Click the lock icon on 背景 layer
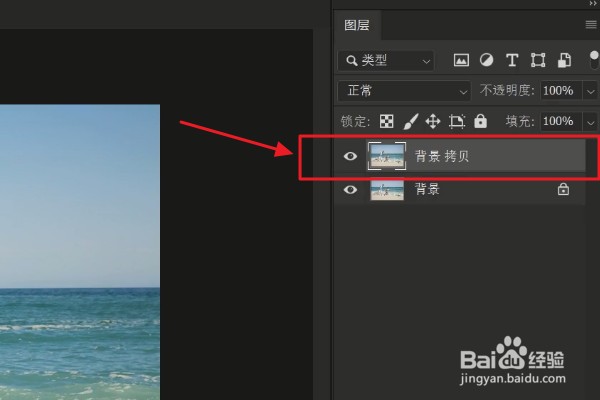This screenshot has width=600, height=400. tap(563, 189)
